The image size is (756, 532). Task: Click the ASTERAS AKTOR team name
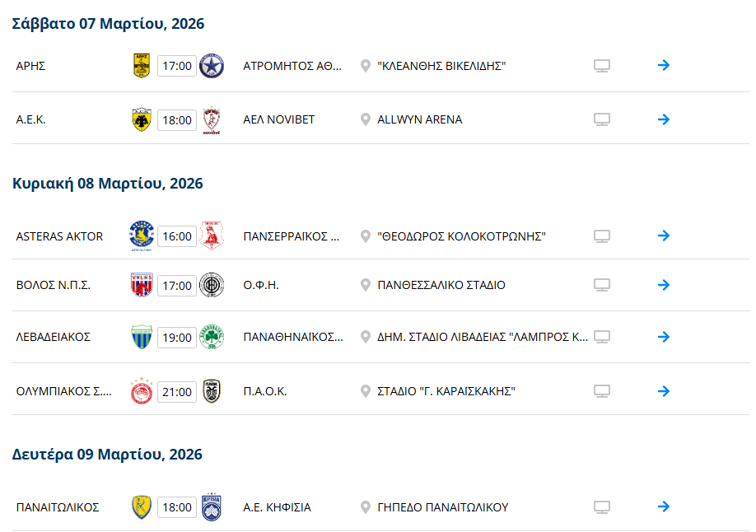pos(59,236)
